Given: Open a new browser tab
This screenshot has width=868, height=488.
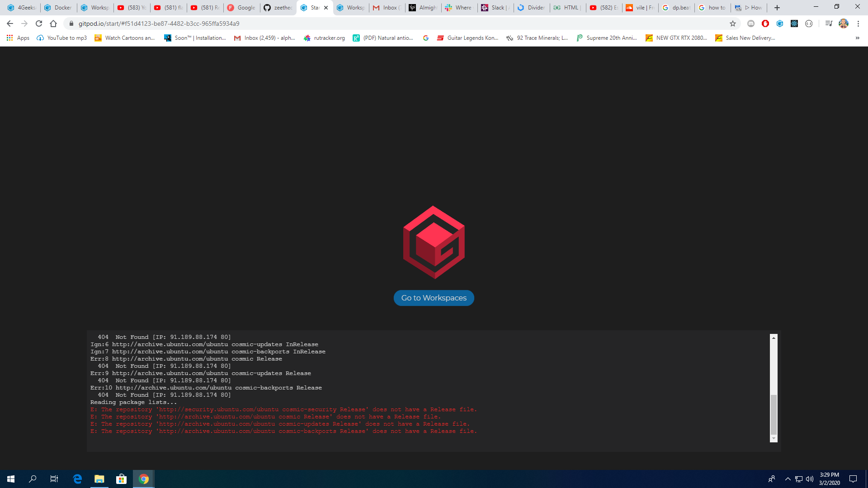Looking at the screenshot, I should (777, 8).
